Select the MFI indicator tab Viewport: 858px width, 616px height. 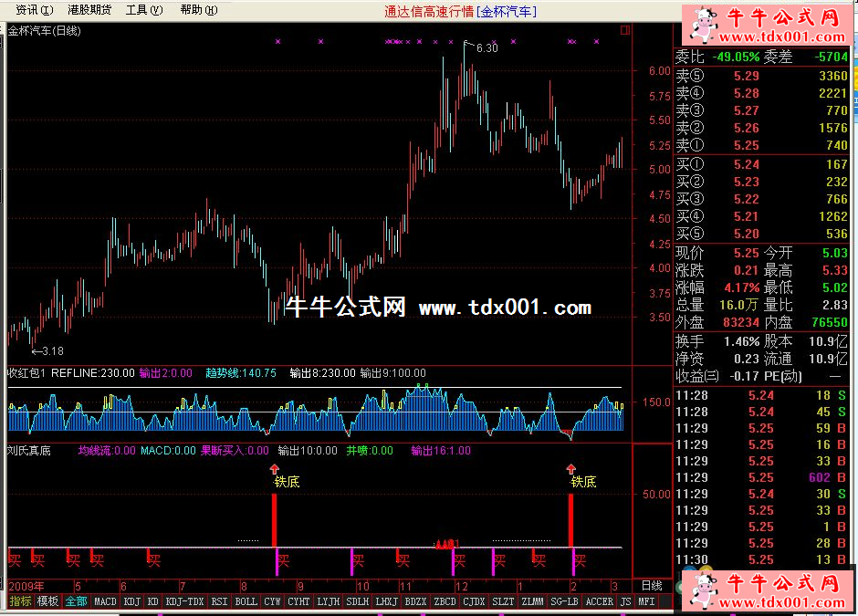click(x=646, y=601)
